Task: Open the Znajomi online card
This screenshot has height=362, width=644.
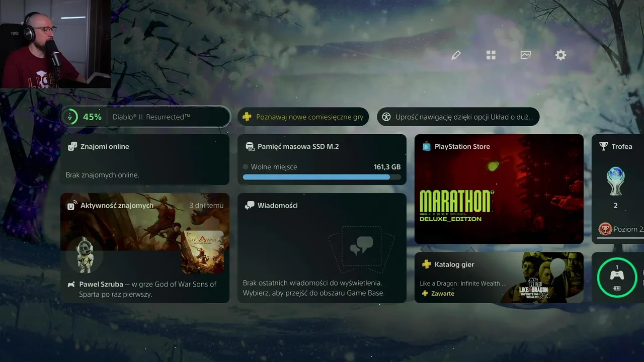Action: [x=145, y=159]
